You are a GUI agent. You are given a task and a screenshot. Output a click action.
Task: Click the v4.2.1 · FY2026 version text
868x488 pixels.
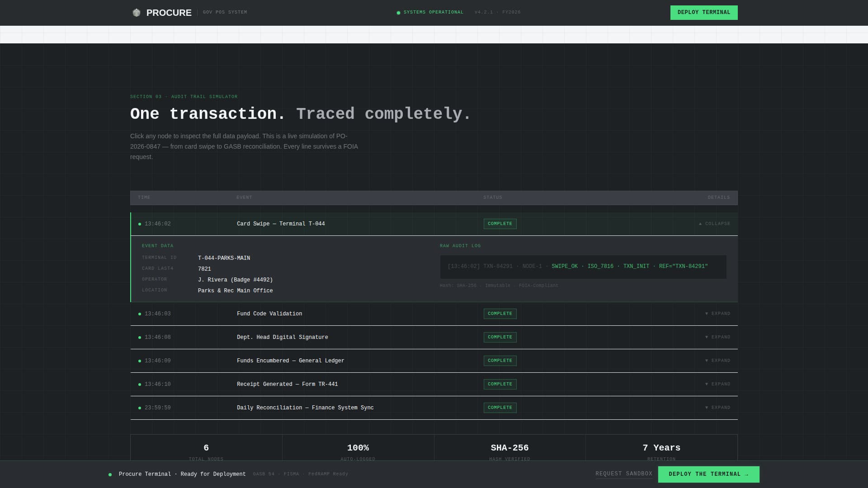(498, 13)
